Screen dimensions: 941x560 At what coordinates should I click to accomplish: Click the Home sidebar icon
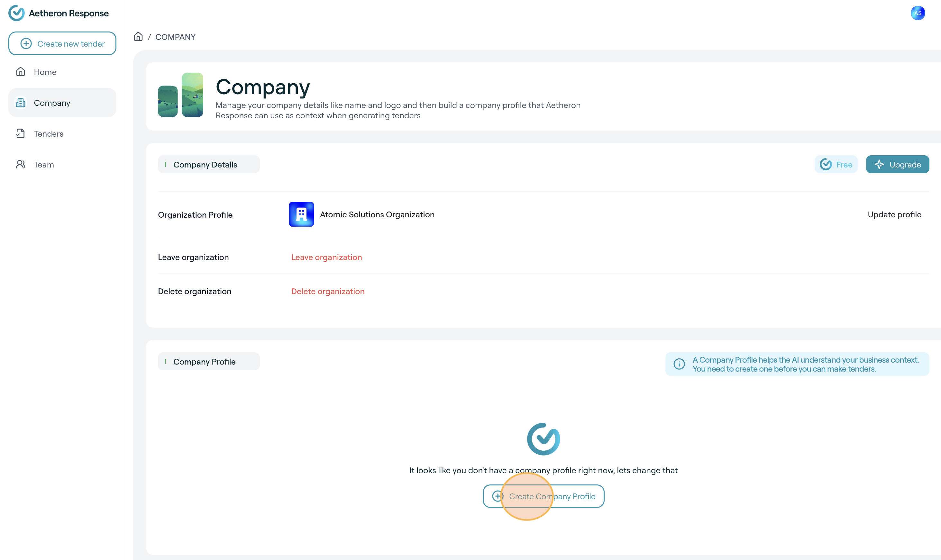click(x=21, y=72)
